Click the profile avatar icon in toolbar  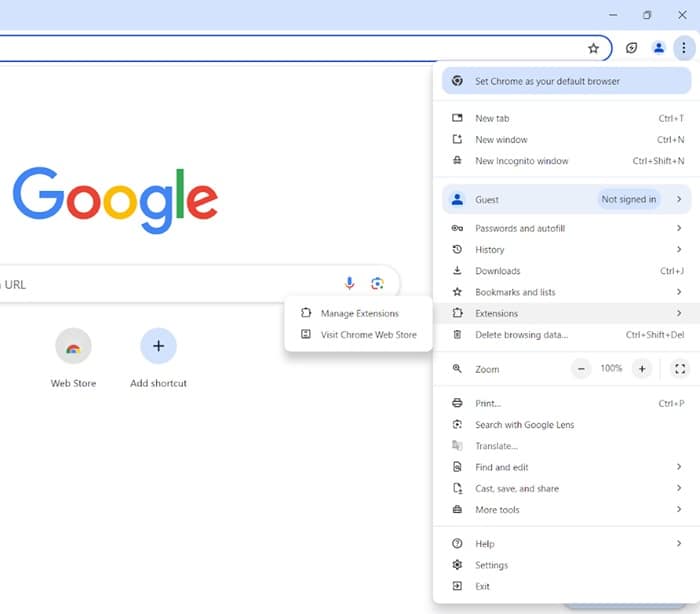(658, 48)
